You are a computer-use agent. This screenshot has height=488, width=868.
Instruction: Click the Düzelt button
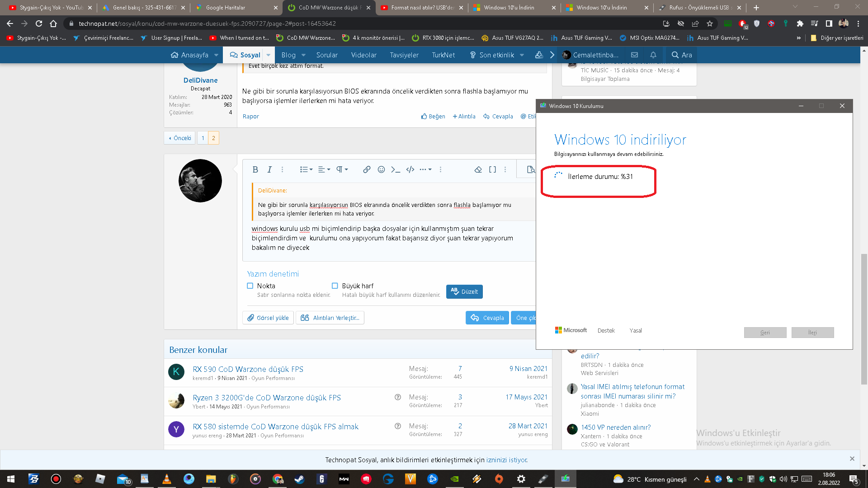464,291
